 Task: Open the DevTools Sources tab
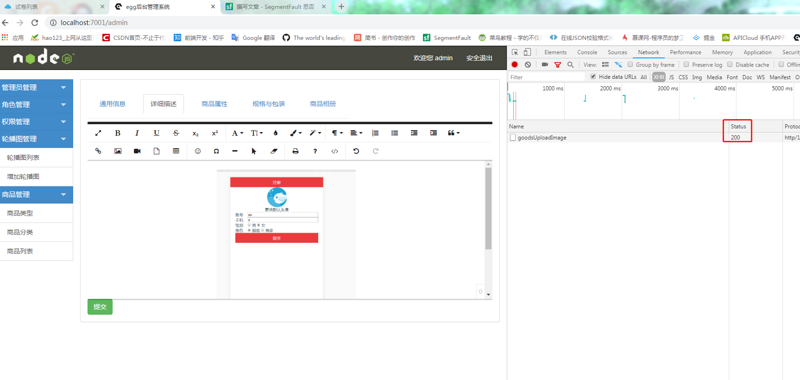pos(617,53)
